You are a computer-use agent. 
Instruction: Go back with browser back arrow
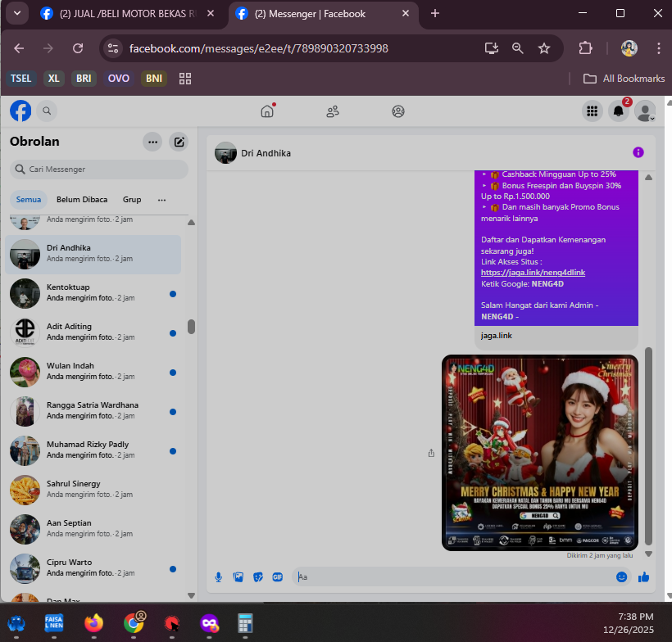(x=19, y=48)
